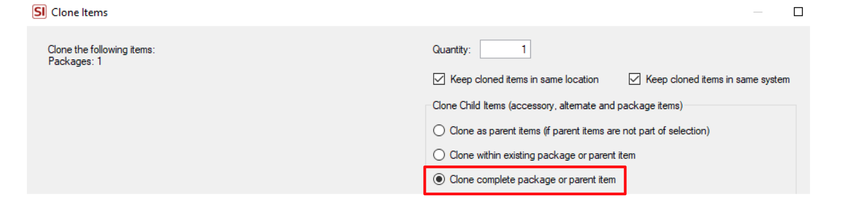Click the Keep cloned items in same system label
Viewport: 868px width, 201px height.
pos(718,80)
